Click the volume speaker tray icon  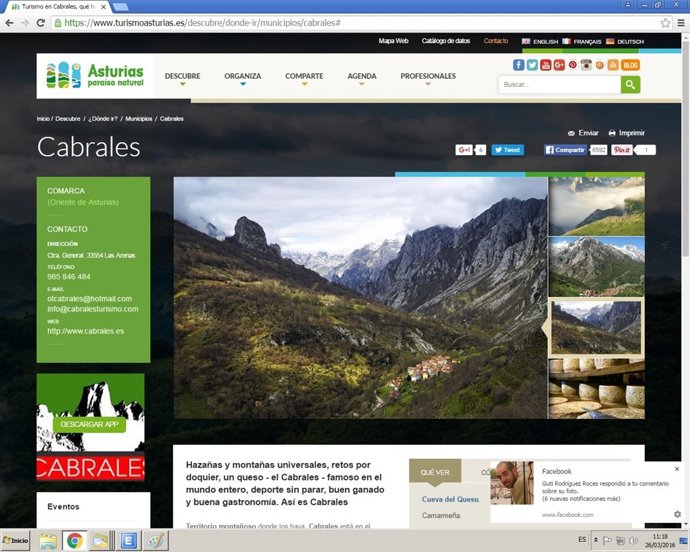(x=634, y=540)
